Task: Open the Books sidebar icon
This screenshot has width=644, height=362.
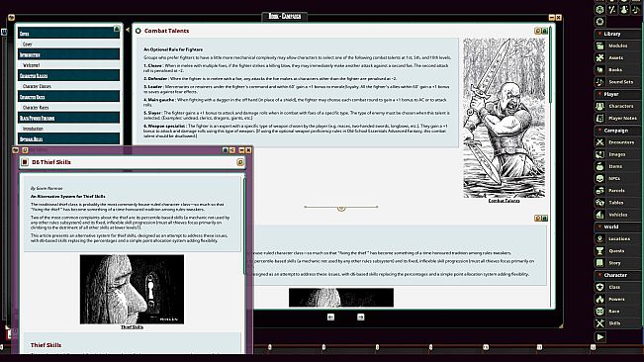Action: pos(599,70)
